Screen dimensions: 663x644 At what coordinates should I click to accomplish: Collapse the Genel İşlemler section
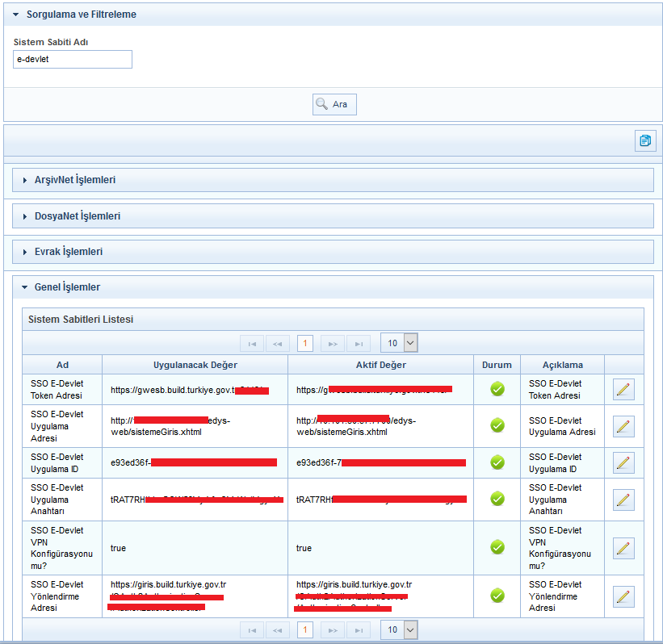click(66, 287)
